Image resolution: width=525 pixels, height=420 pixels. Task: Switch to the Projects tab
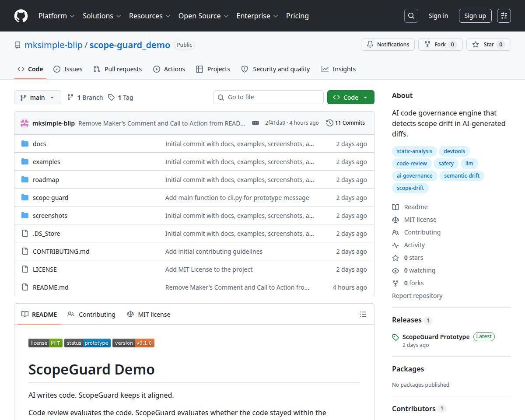(213, 69)
